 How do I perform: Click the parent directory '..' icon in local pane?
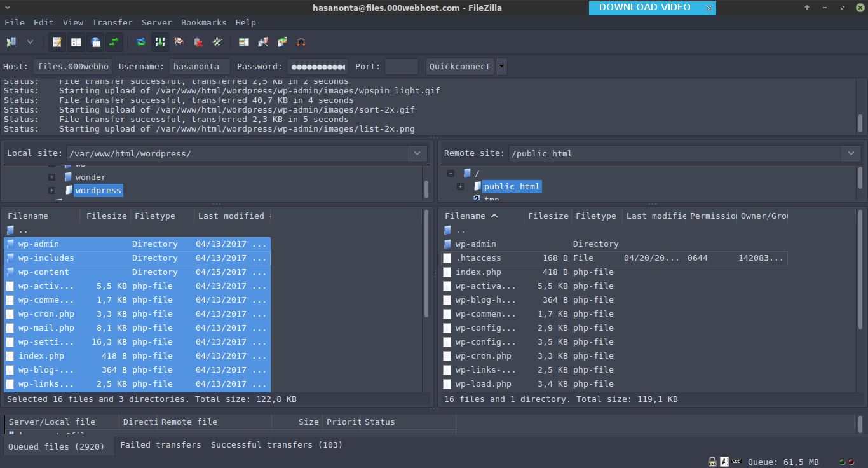click(x=11, y=230)
